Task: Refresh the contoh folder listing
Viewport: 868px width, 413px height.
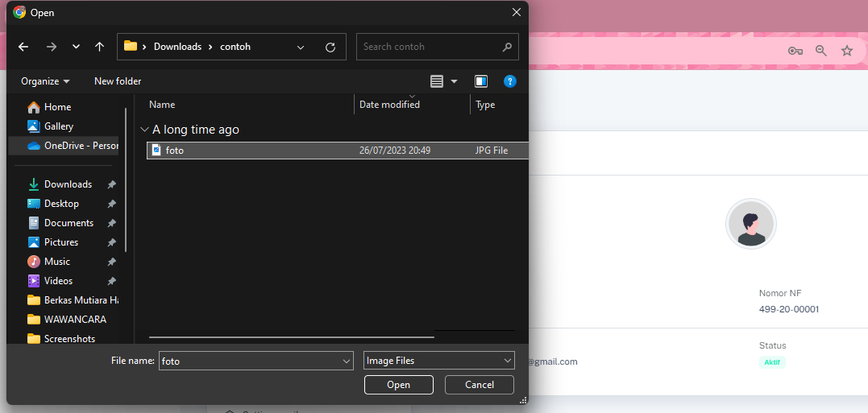Action: pyautogui.click(x=330, y=47)
